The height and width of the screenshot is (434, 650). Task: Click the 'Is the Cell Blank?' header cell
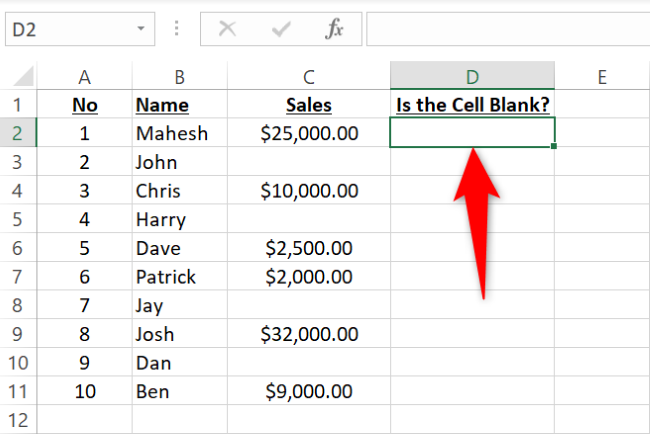pos(472,104)
